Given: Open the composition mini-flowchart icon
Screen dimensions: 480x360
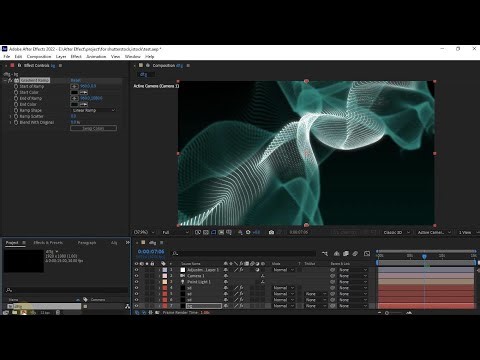Looking at the screenshot, I should coord(325,254).
